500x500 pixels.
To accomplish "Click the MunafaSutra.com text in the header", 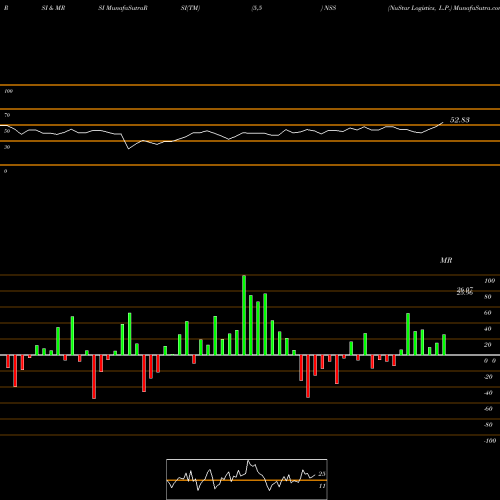I will (477, 8).
